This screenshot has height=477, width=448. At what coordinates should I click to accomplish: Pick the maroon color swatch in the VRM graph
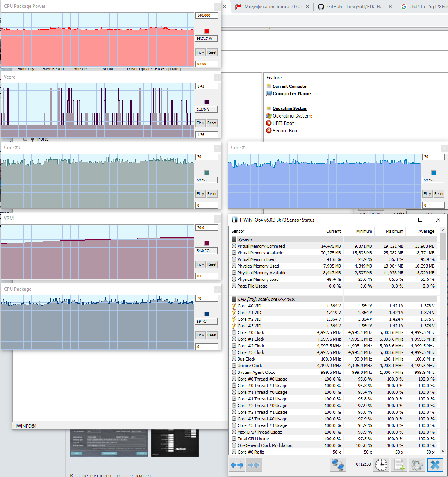click(207, 243)
